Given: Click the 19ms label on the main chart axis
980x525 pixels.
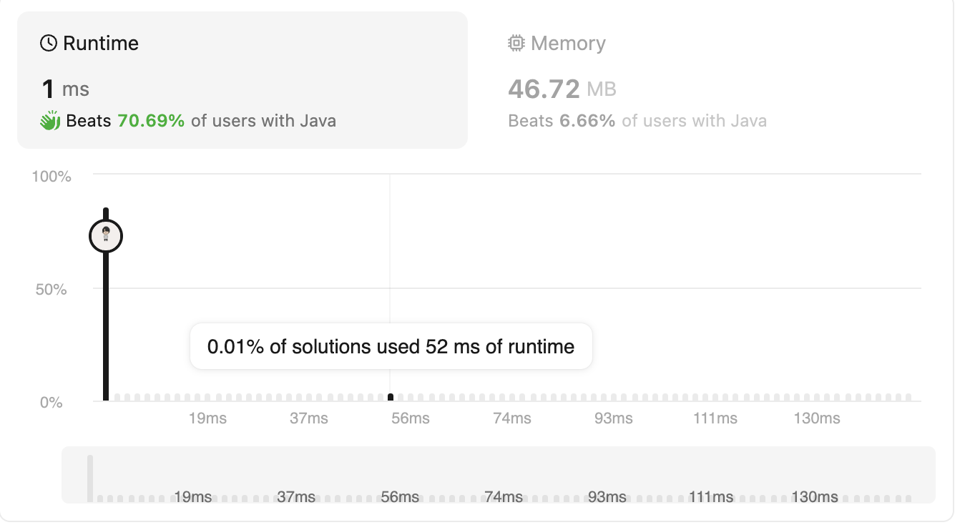Looking at the screenshot, I should point(207,418).
